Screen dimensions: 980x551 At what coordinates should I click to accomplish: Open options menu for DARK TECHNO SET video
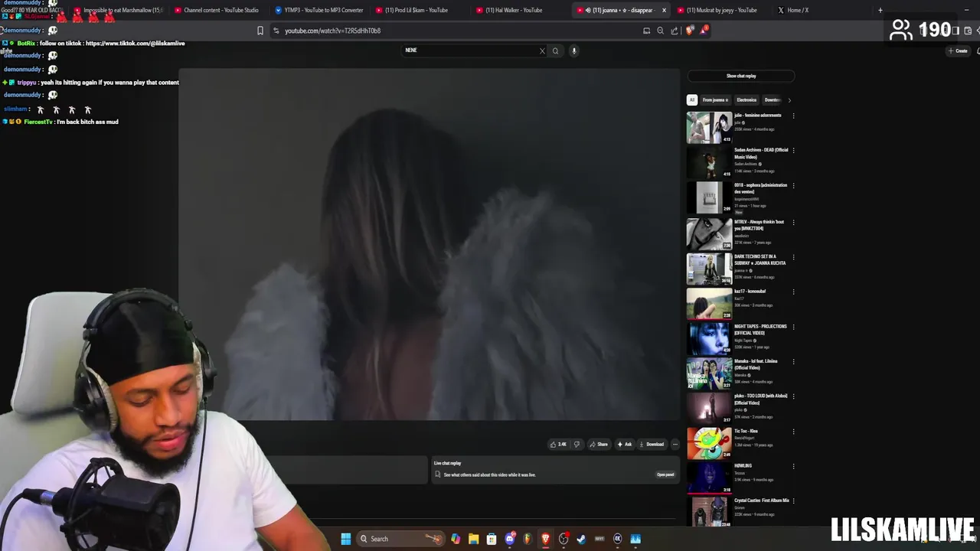[793, 257]
